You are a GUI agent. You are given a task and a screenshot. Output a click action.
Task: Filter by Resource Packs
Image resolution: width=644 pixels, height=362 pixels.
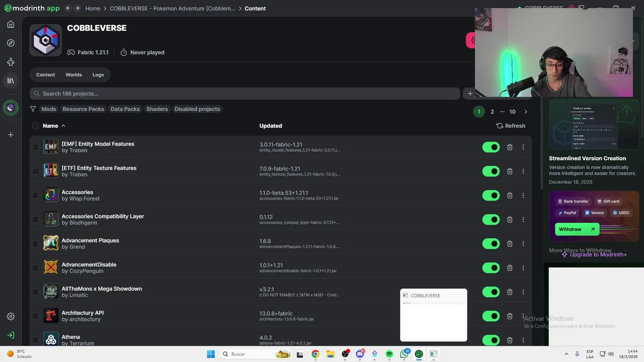pyautogui.click(x=83, y=109)
